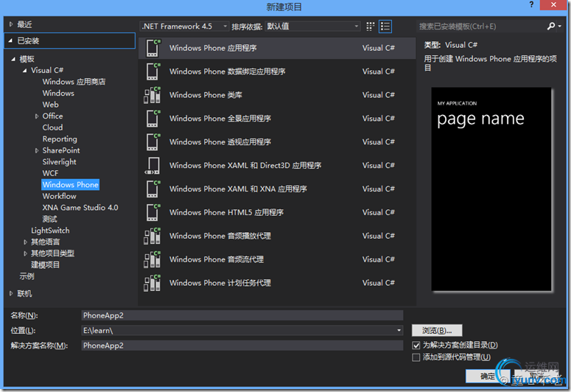Select Windows Phone HTML5 应用程序 icon
This screenshot has height=392, width=571.
[153, 212]
